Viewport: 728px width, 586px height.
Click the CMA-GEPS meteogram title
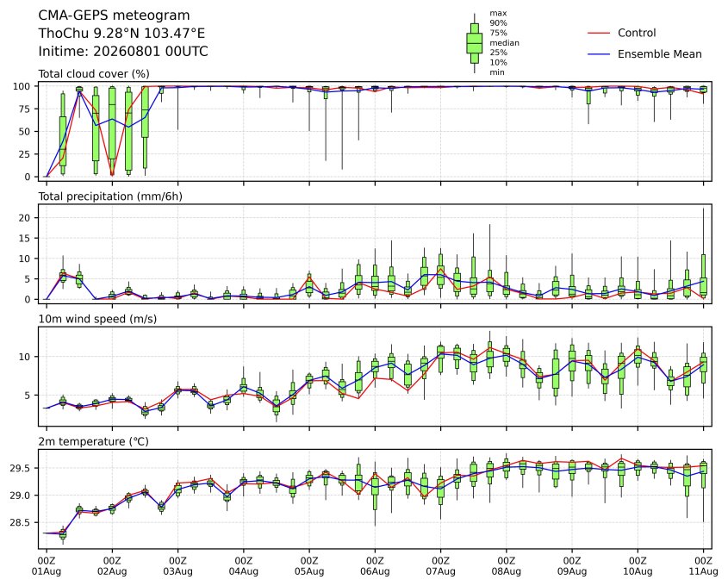(114, 16)
